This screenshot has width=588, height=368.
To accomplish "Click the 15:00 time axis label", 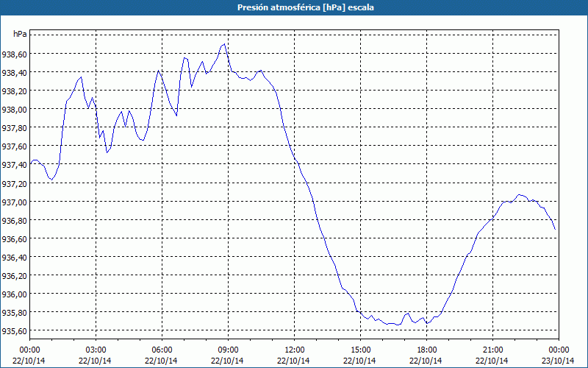I will click(360, 350).
